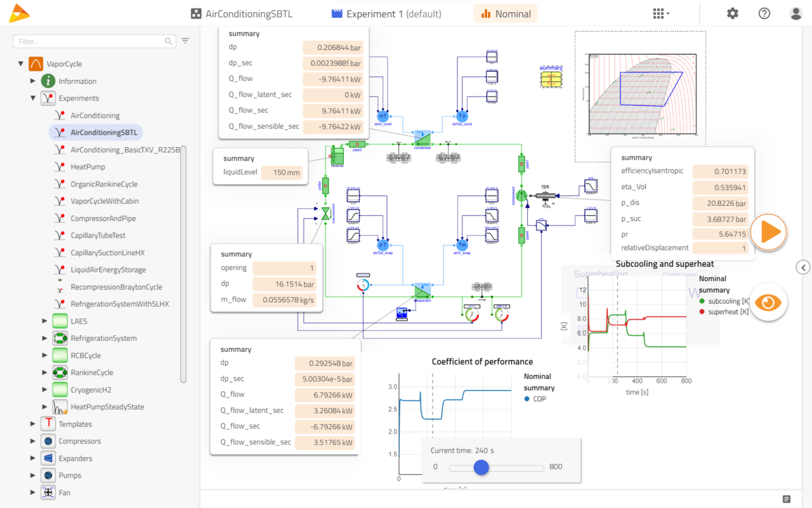
Task: Run the simulation with the orange play button
Action: (x=768, y=232)
